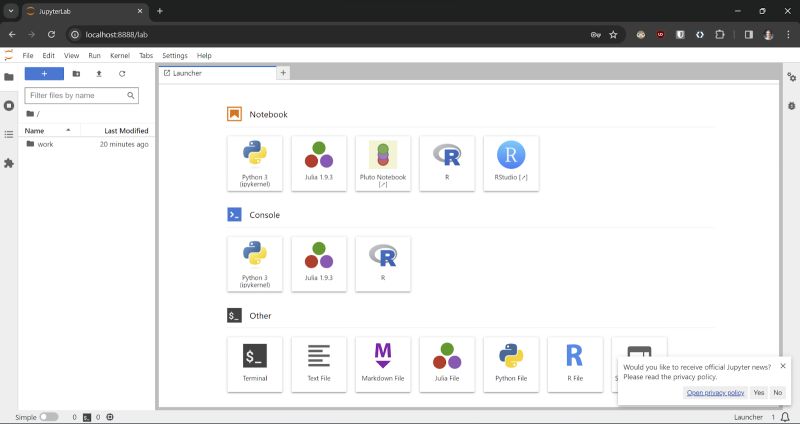800x424 pixels.
Task: Click the Upload Files icon
Action: (99, 74)
